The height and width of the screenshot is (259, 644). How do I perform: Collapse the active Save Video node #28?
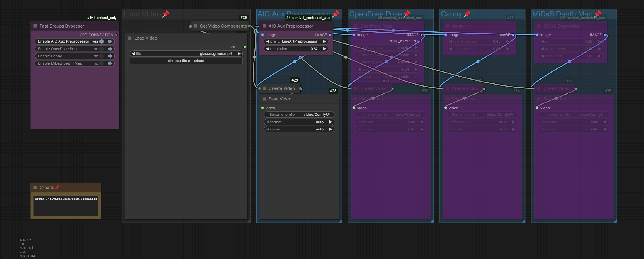264,99
